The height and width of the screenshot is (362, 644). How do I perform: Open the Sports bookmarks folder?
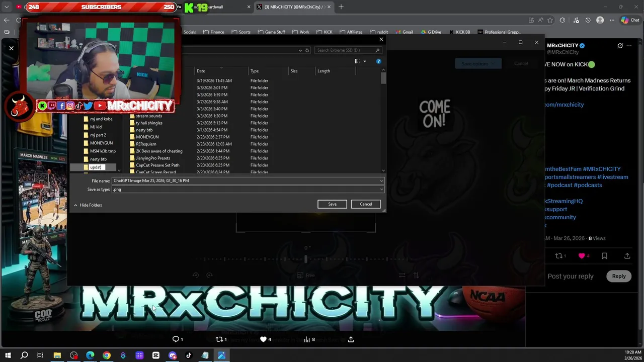coord(241,32)
